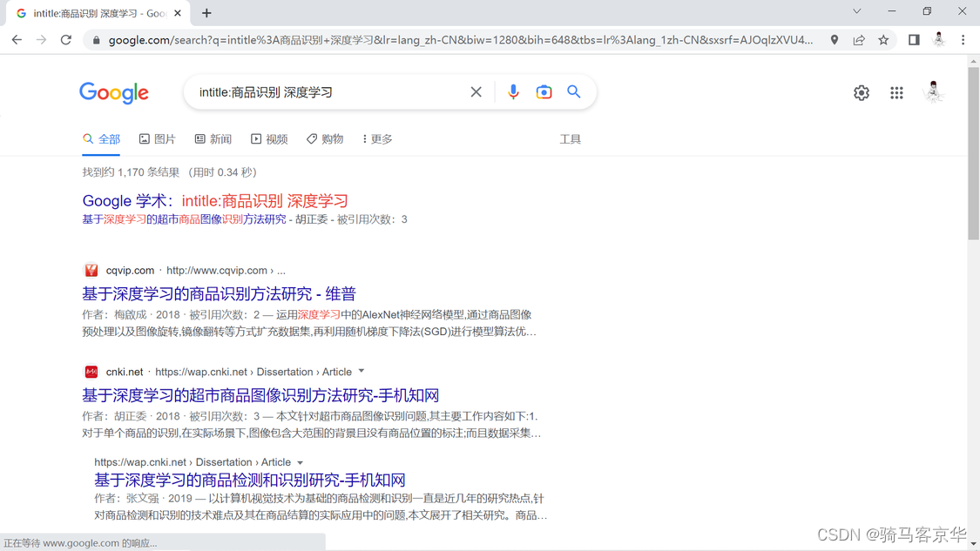980x551 pixels.
Task: Switch to 新闻 news tab
Action: pyautogui.click(x=213, y=139)
